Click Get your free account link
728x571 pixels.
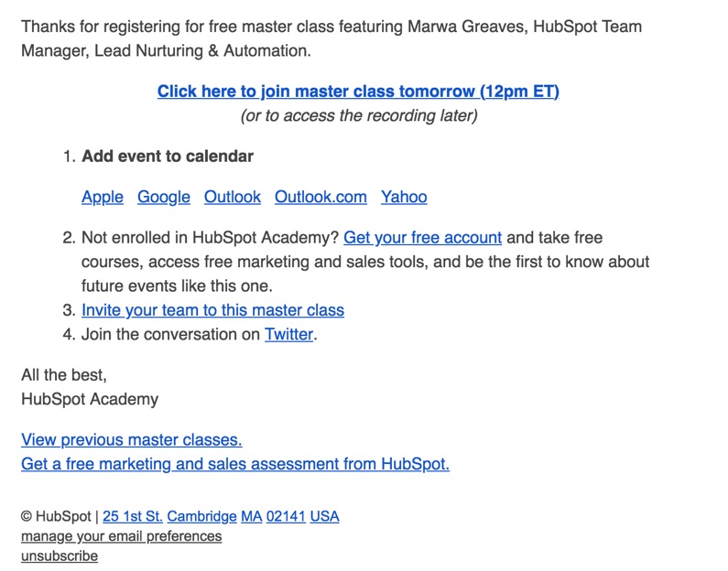pyautogui.click(x=422, y=238)
